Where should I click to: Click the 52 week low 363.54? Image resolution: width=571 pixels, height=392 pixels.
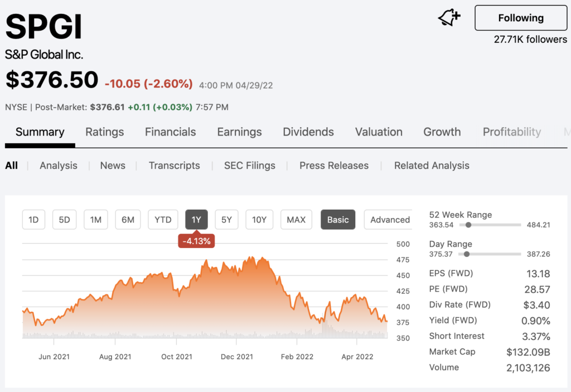click(441, 225)
